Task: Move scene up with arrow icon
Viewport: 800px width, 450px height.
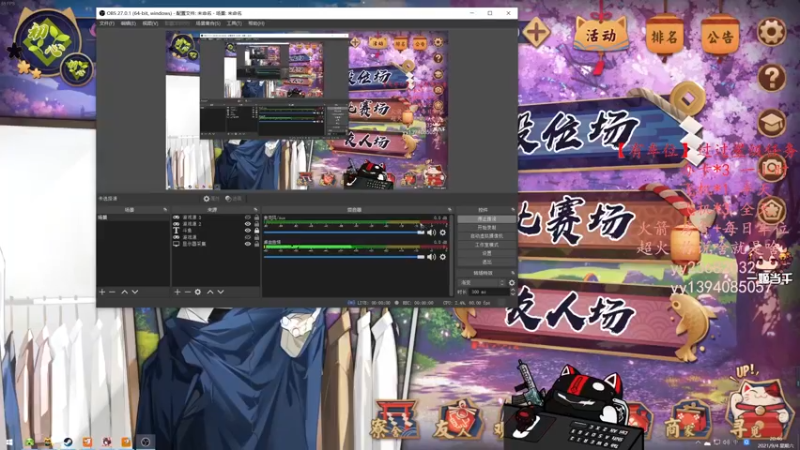Action: coord(124,292)
